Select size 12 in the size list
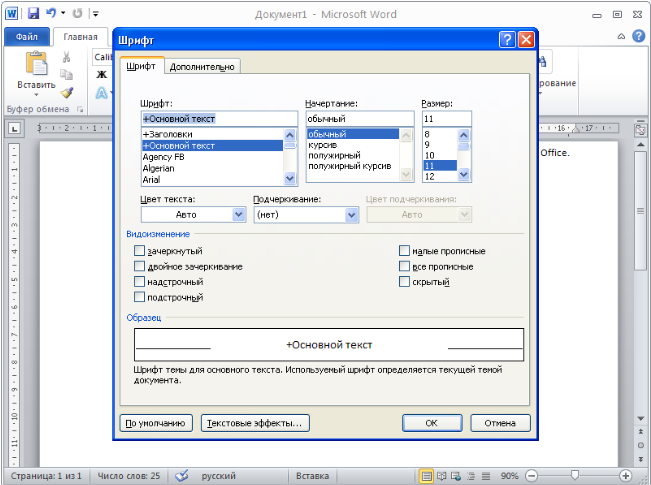This screenshot has height=485, width=651. [440, 176]
